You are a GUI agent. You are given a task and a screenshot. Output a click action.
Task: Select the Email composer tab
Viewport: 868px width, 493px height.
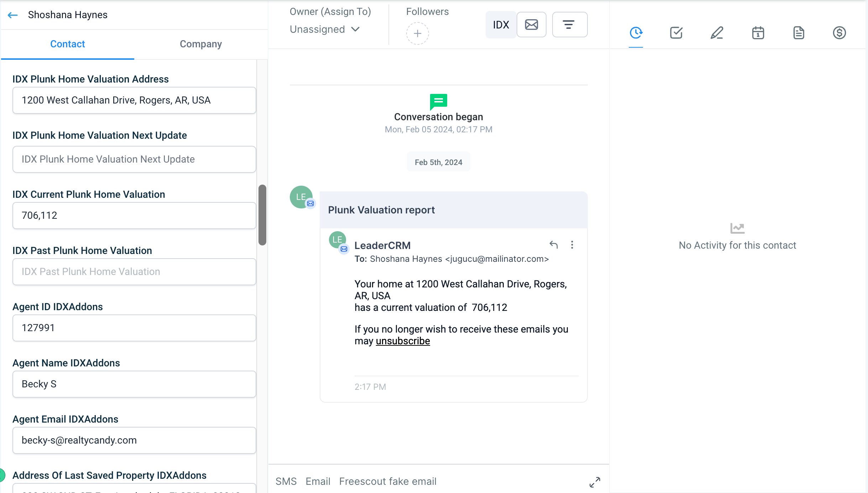tap(318, 481)
